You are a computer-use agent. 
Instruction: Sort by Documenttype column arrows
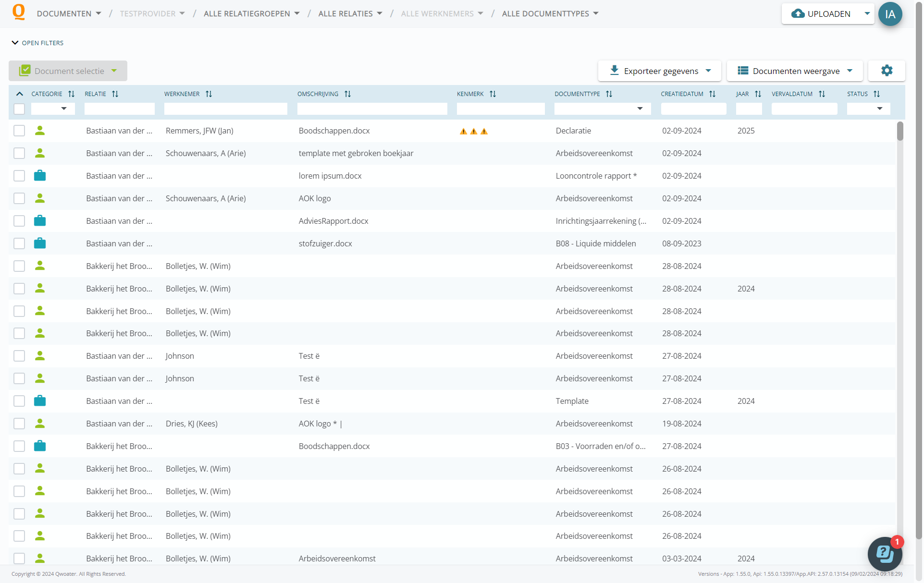[x=609, y=94]
